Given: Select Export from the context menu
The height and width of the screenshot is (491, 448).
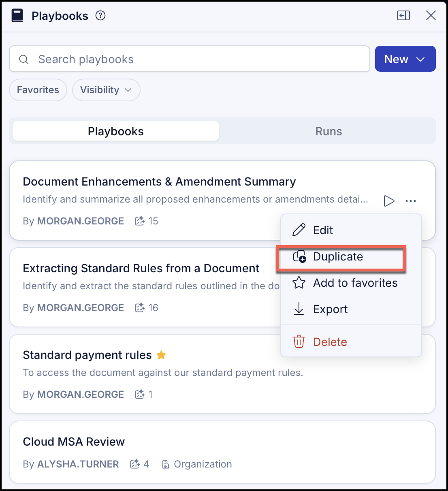Looking at the screenshot, I should (x=351, y=309).
